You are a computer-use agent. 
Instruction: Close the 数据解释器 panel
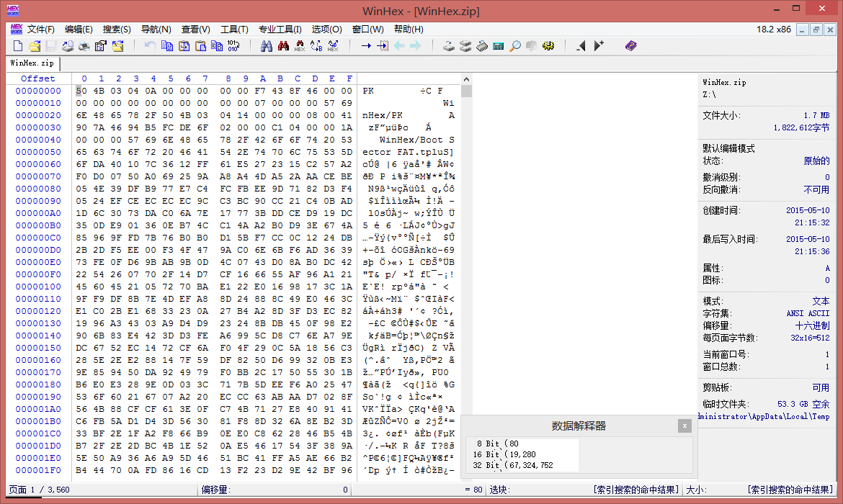click(684, 426)
